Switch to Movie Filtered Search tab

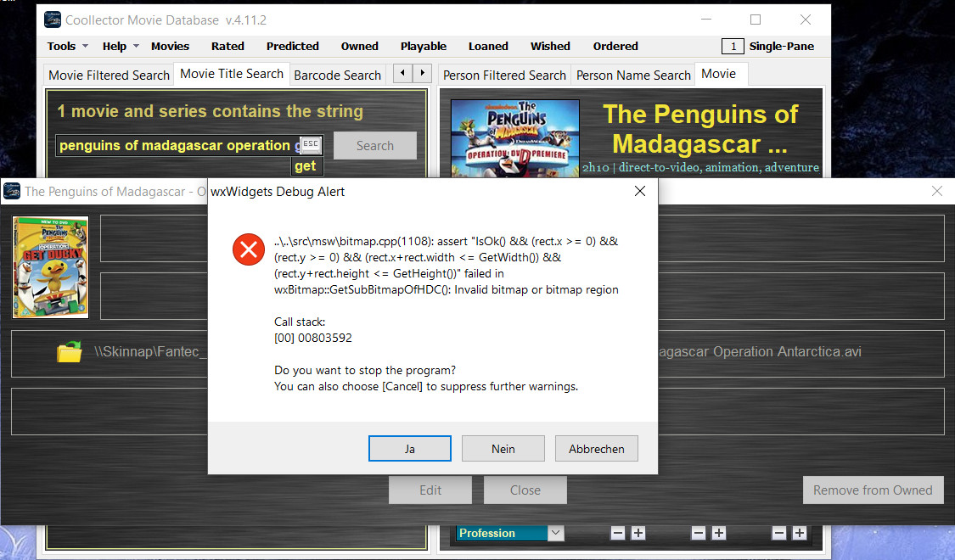click(x=109, y=75)
